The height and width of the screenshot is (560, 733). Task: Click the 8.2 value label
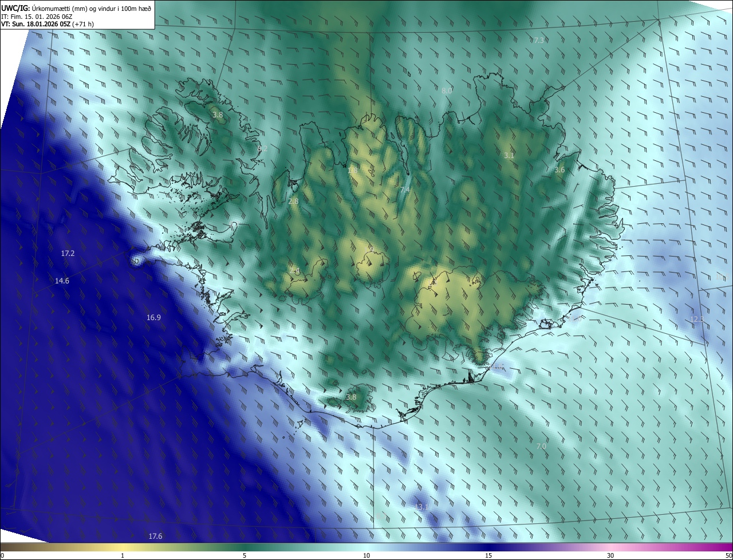[x=263, y=149]
